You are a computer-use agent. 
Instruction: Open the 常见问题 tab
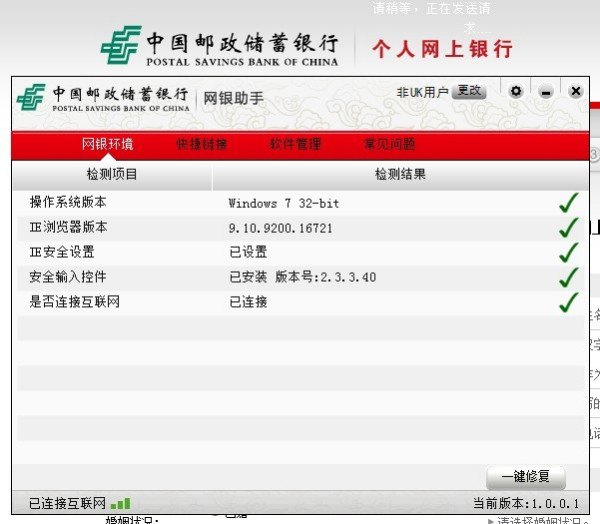point(390,144)
